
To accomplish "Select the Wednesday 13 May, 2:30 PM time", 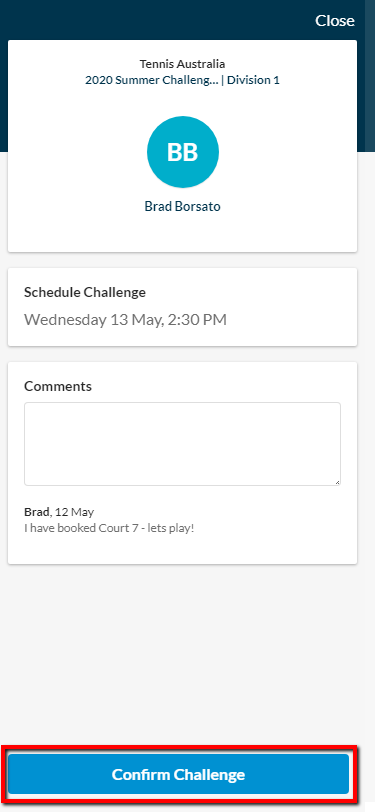I will coord(125,319).
